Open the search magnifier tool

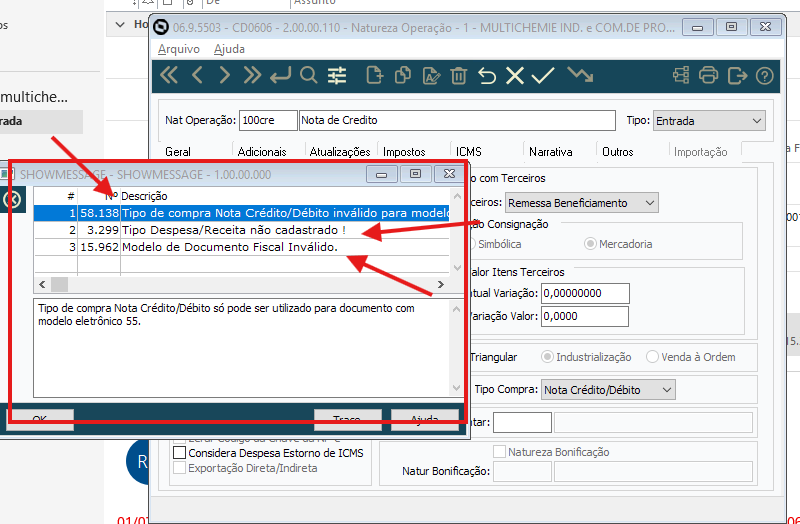(309, 76)
